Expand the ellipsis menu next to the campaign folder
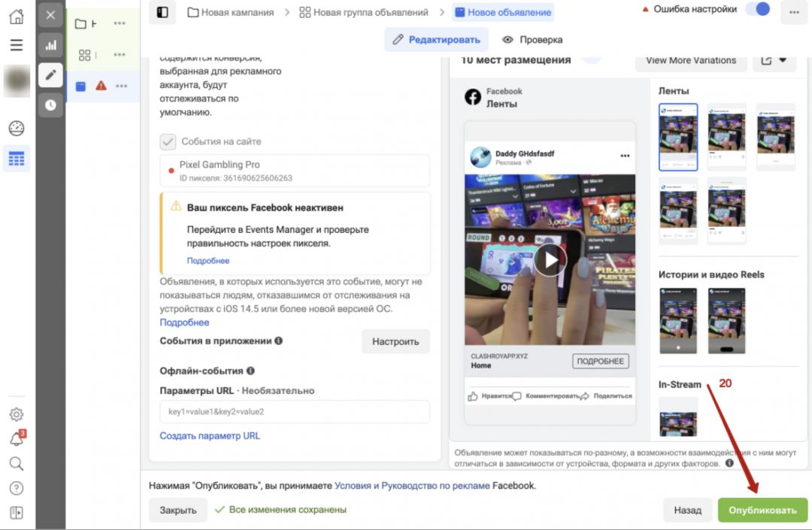The width and height of the screenshot is (812, 530). click(x=119, y=24)
